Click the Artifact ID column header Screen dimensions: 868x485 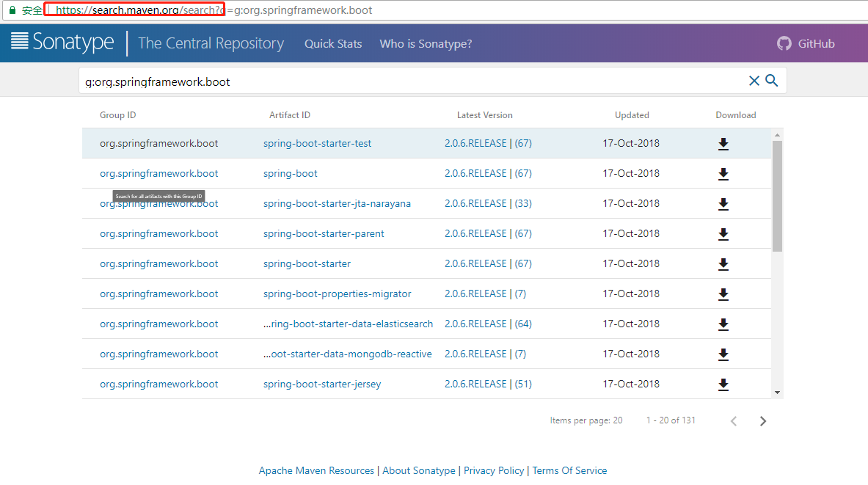(290, 115)
